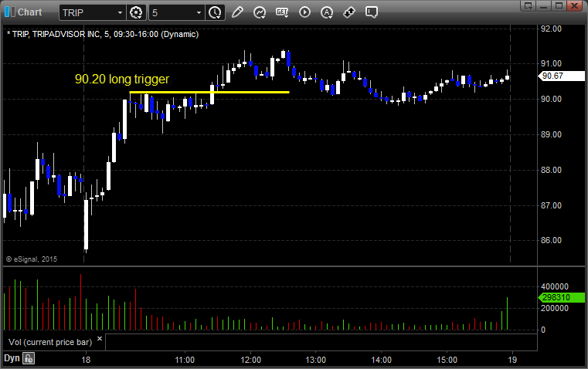Click the 89.00 price axis label
588x369 pixels.
[551, 134]
